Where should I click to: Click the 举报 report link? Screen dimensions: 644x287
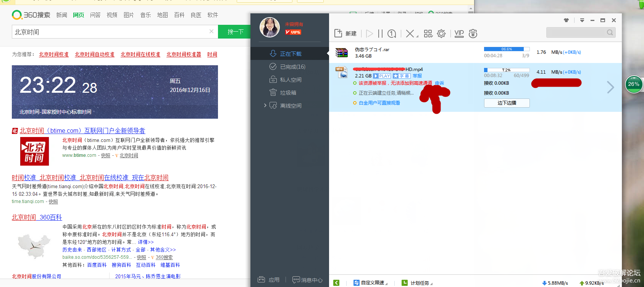pos(417,76)
